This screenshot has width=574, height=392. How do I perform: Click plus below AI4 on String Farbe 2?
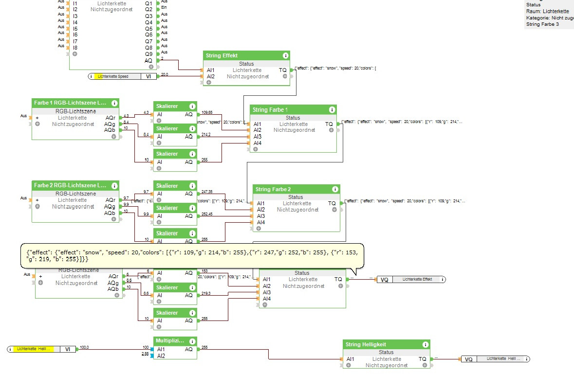(x=259, y=229)
